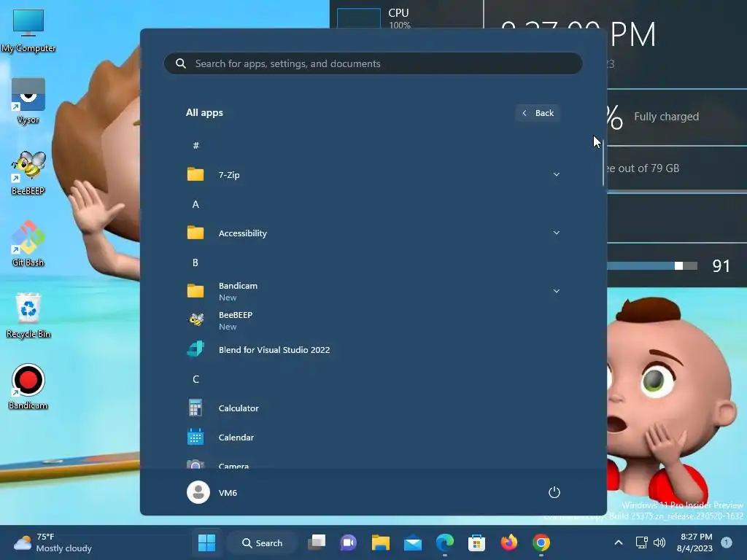Jump to the C letter header
This screenshot has width=747, height=560.
click(x=196, y=379)
